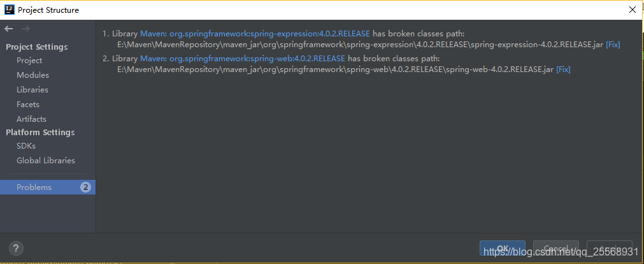
Task: Click the forward navigation arrow
Action: (25, 29)
